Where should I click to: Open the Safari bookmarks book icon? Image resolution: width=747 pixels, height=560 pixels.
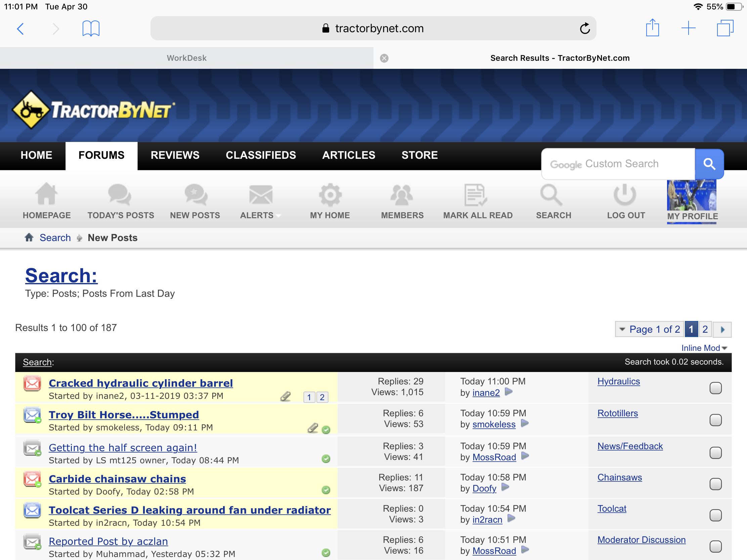click(x=91, y=28)
